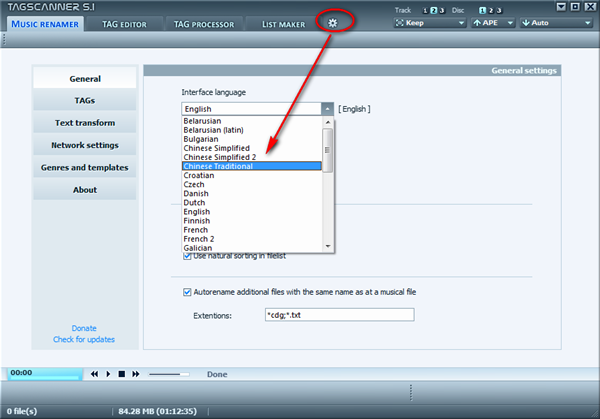Click the previous track button

click(94, 374)
